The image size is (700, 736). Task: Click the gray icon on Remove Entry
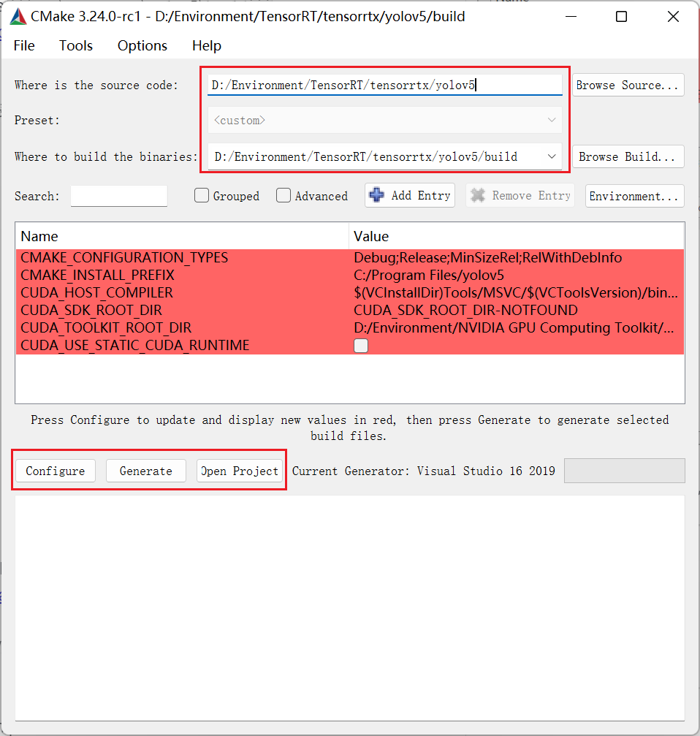pyautogui.click(x=478, y=195)
